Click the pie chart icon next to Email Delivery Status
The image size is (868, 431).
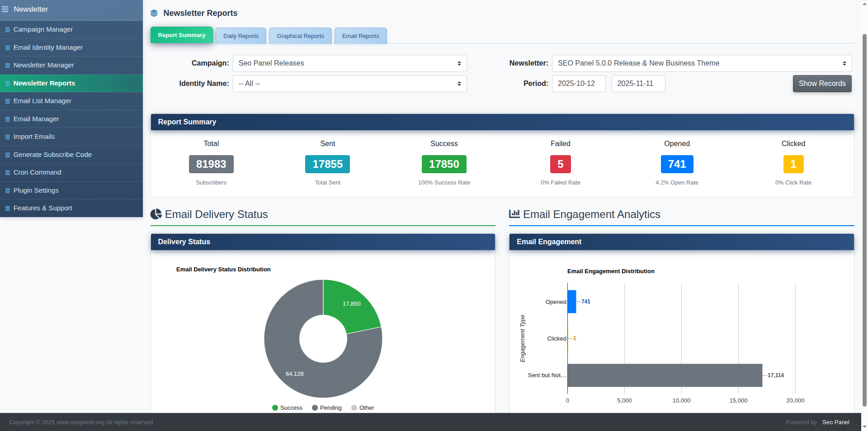[156, 214]
